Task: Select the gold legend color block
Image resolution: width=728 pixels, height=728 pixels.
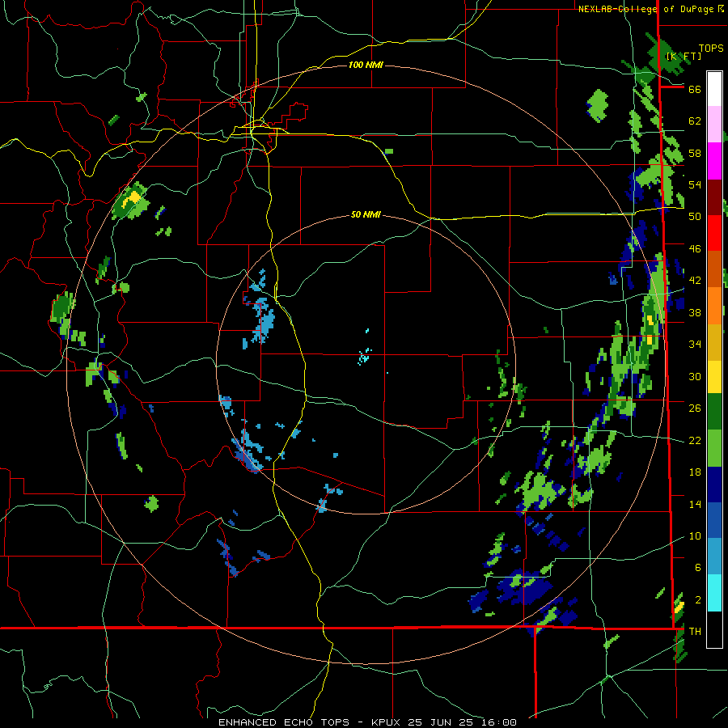Action: tap(714, 342)
